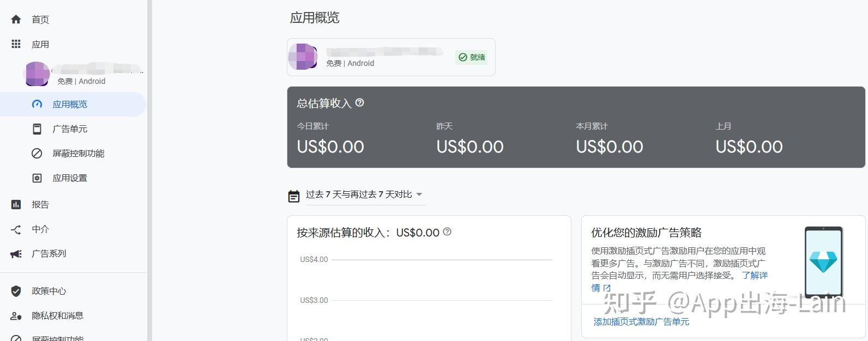
Task: Open the 应用设置 settings gear icon
Action: tap(37, 178)
